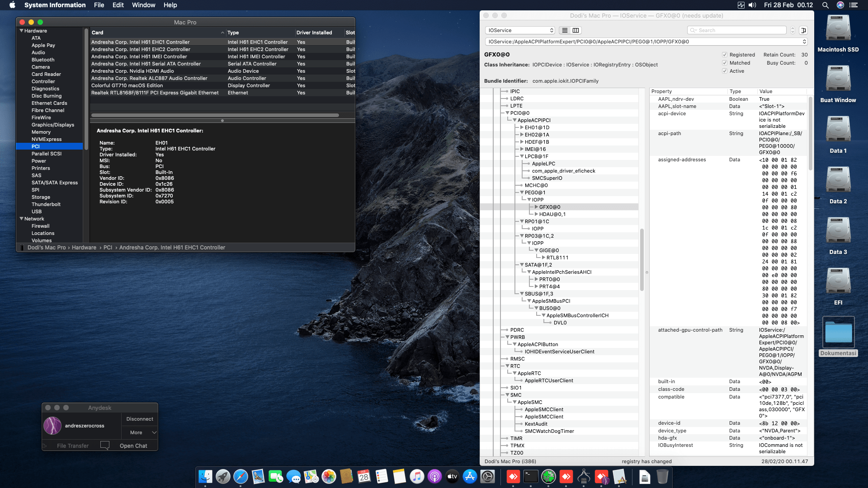Open Spotlight search in menu bar
Viewport: 868px width, 488px height.
825,5
